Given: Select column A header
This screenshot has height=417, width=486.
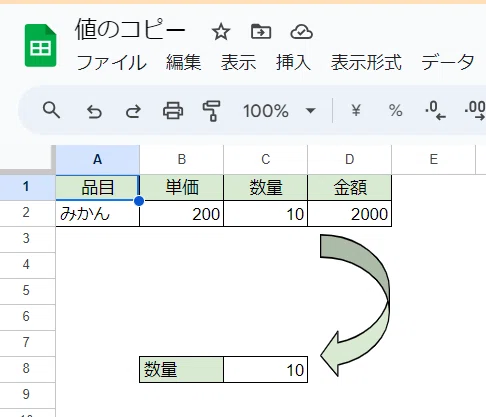Looking at the screenshot, I should tap(97, 160).
